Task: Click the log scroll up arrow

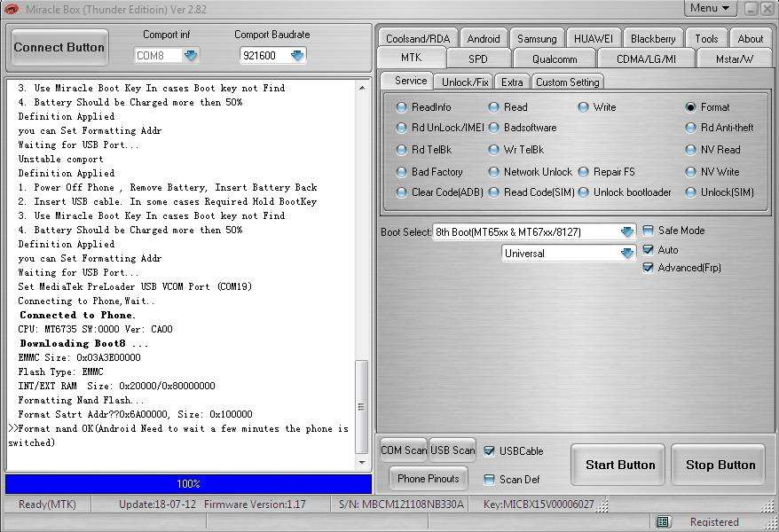Action: coord(362,88)
